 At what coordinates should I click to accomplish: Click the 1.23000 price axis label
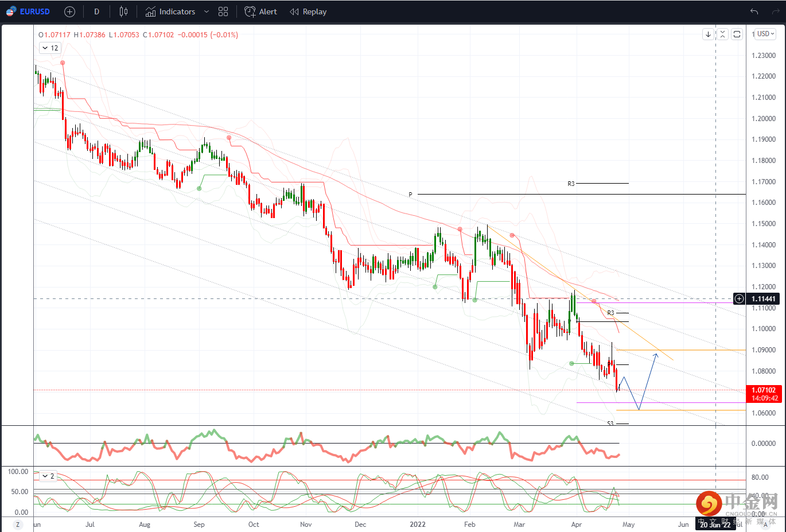pos(764,56)
